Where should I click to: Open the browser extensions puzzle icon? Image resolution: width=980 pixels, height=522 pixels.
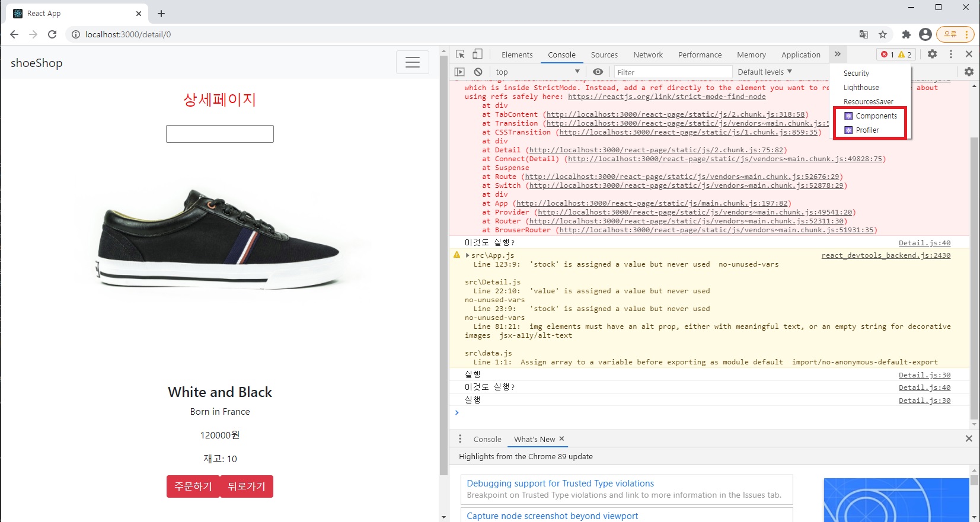[906, 34]
